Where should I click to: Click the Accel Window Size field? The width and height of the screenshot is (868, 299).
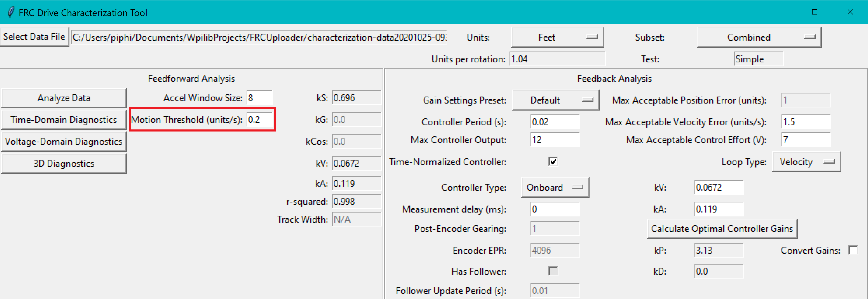[260, 98]
